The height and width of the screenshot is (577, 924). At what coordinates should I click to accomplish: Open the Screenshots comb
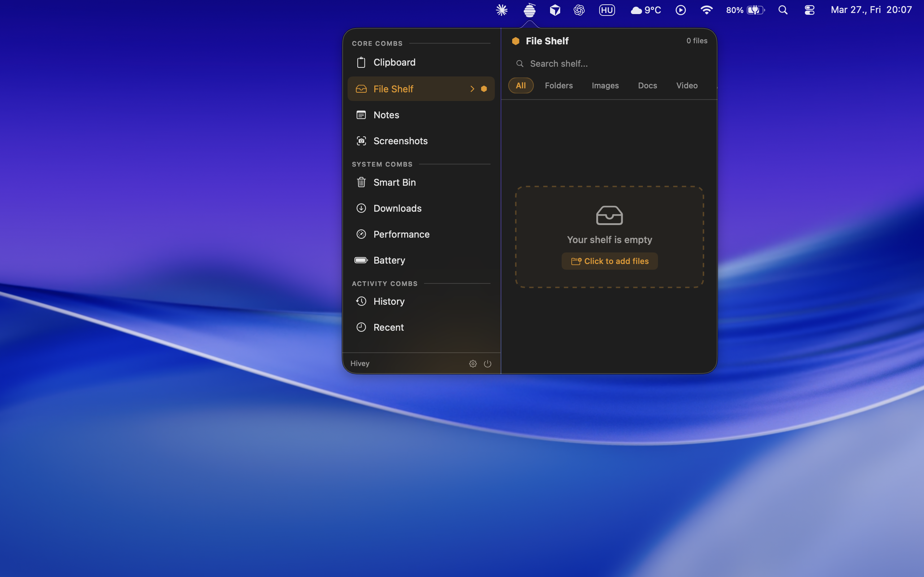point(400,141)
